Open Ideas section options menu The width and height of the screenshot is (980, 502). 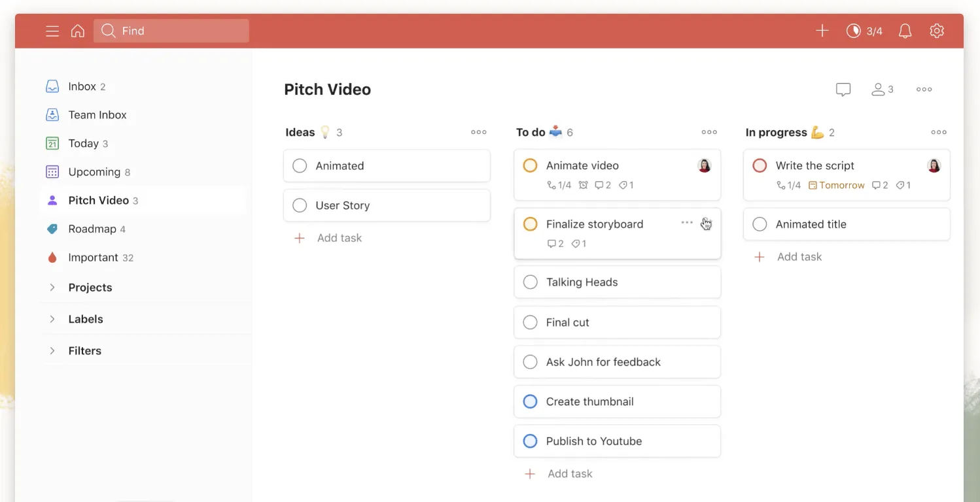tap(479, 132)
